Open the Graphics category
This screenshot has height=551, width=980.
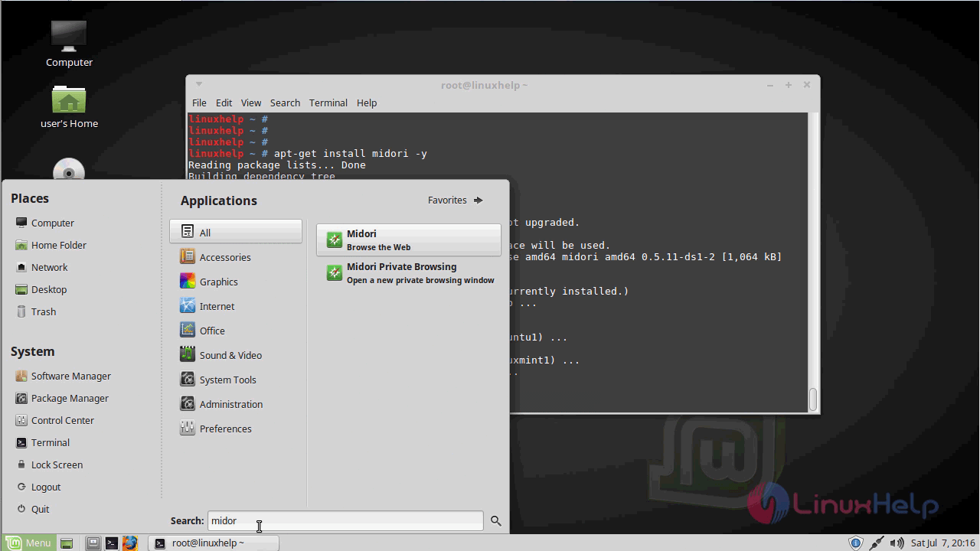click(236, 282)
